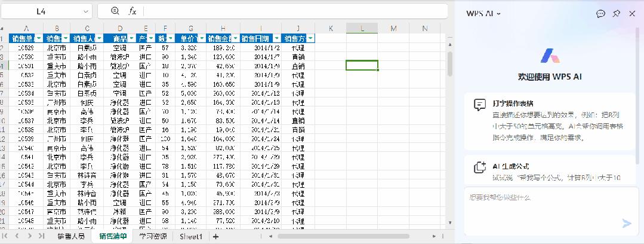Open the filter dropdown for 销售金额 column H
Image resolution: width=644 pixels, height=244 pixels.
(x=236, y=39)
